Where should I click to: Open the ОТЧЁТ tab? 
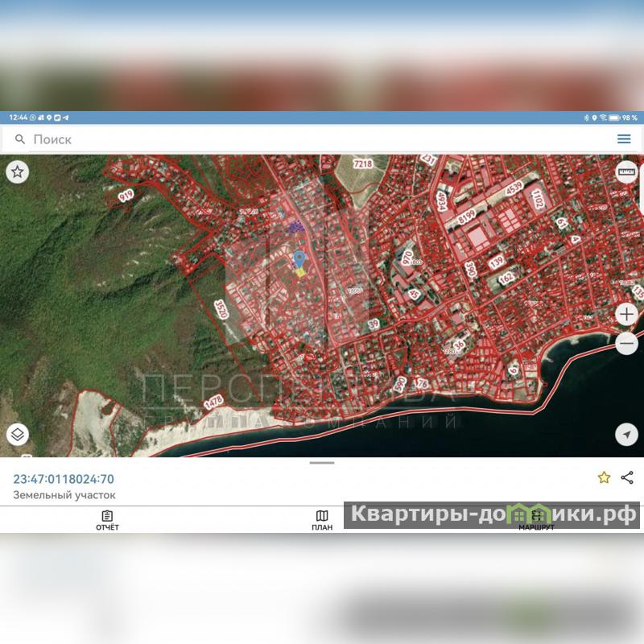click(x=107, y=520)
